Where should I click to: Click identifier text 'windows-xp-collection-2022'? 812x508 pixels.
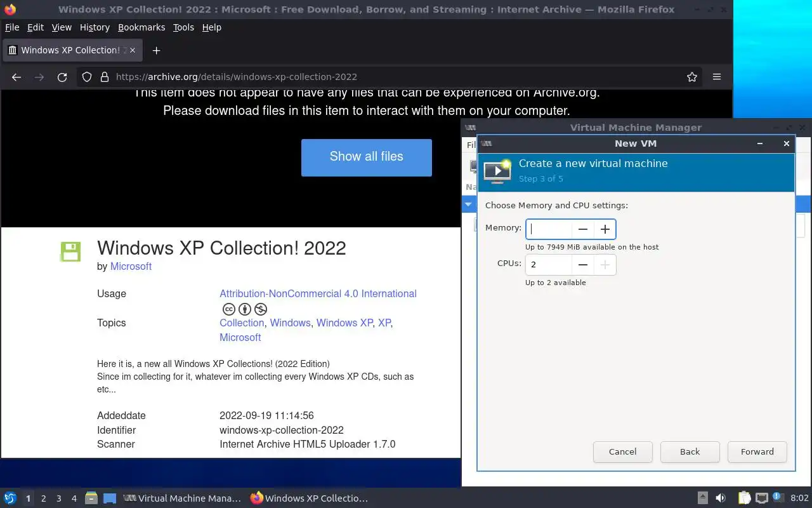click(282, 431)
